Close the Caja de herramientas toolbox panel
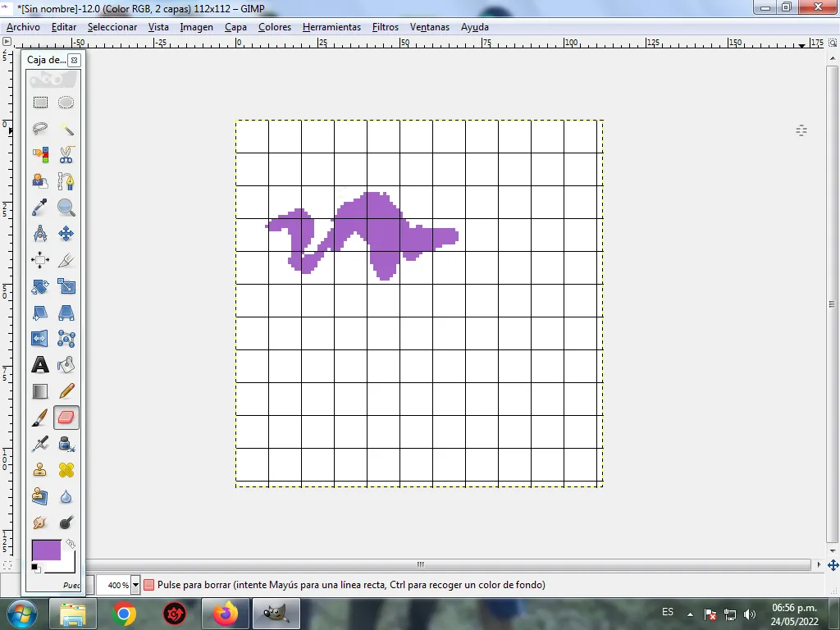840x630 pixels. pyautogui.click(x=75, y=60)
